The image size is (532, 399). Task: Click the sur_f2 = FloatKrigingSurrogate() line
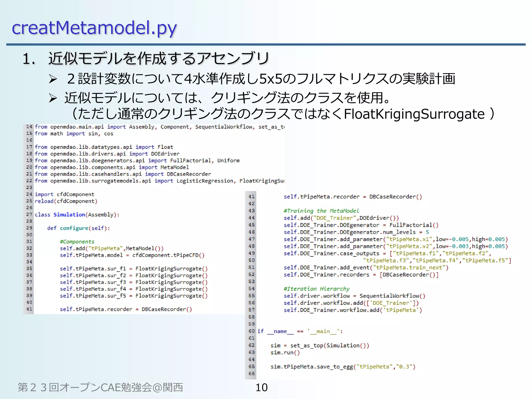pyautogui.click(x=134, y=275)
